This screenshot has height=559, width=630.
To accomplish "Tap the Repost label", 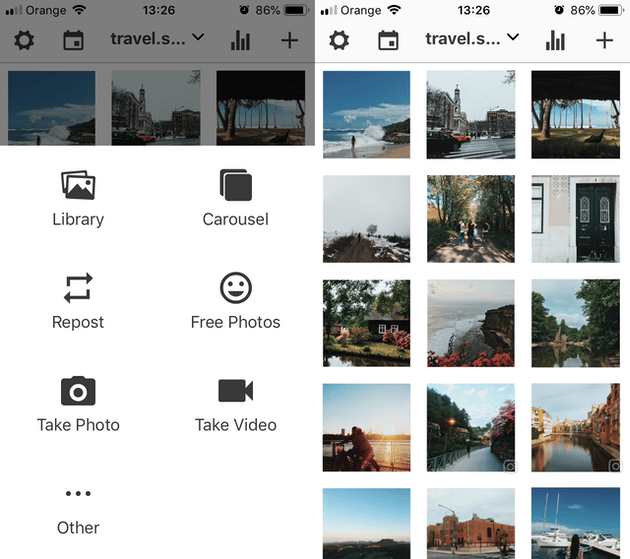I will pos(78,322).
